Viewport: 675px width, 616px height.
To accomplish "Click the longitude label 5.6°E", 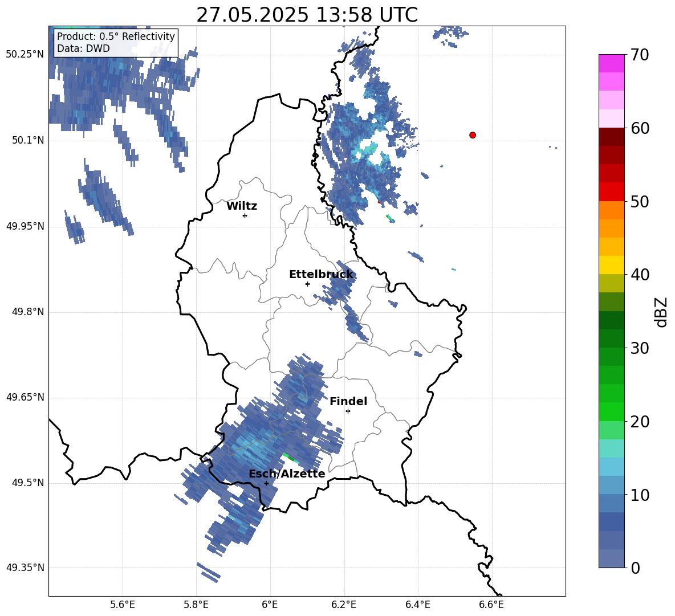I will tap(123, 605).
